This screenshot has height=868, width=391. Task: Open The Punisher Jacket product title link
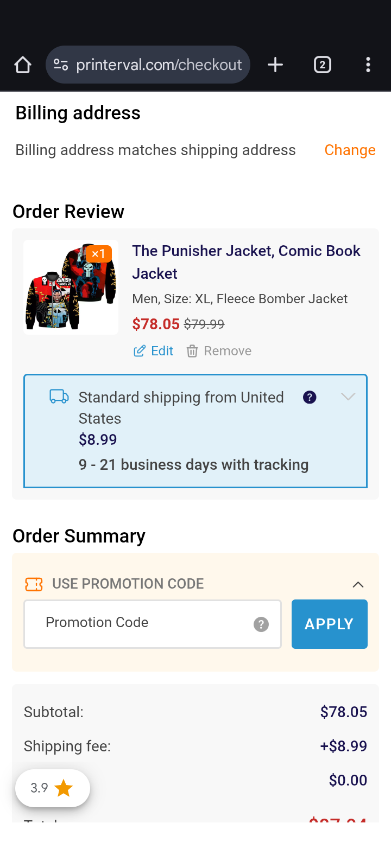click(246, 262)
